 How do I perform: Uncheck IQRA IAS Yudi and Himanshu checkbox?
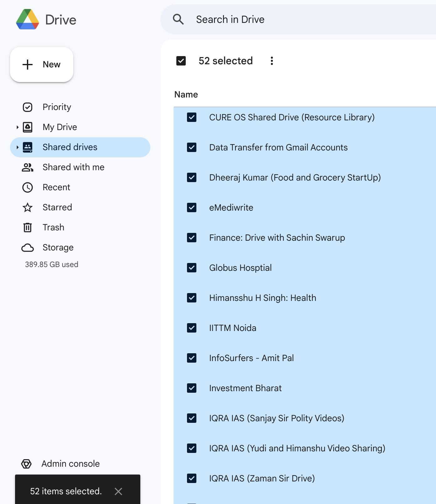tap(192, 448)
